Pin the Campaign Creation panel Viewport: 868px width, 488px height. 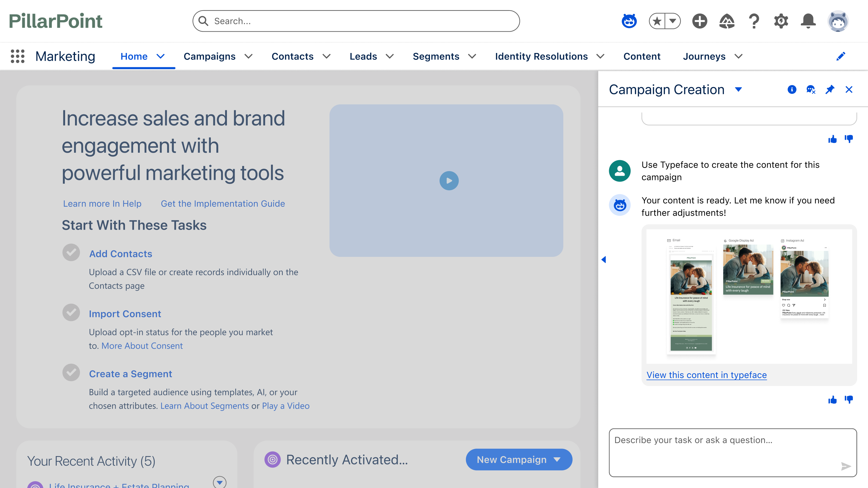[x=830, y=90]
